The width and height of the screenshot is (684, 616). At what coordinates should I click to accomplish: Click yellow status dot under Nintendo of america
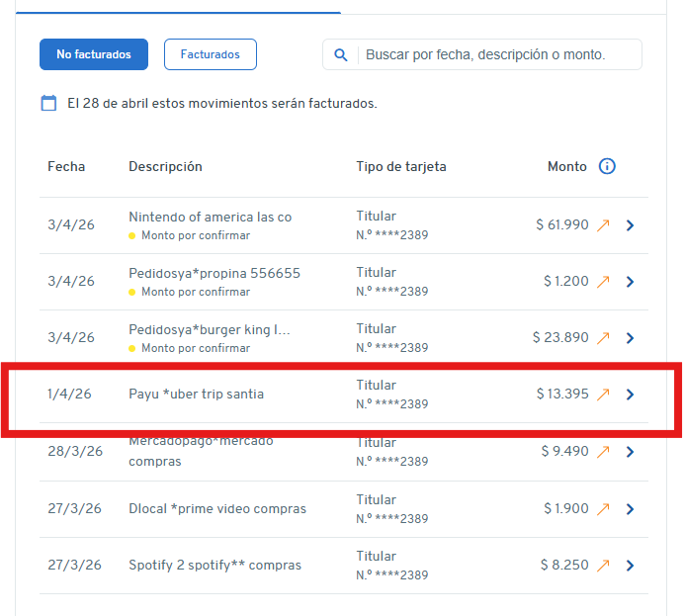131,236
